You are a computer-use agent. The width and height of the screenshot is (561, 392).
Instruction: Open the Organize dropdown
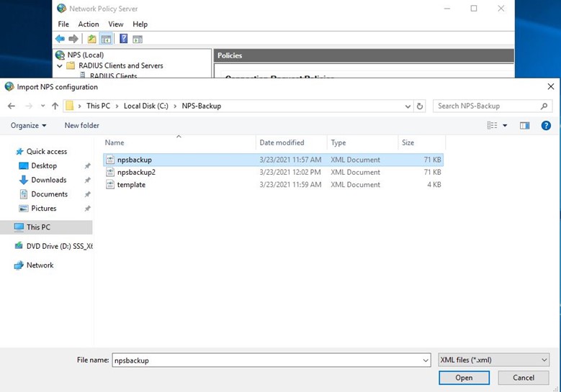pyautogui.click(x=28, y=125)
